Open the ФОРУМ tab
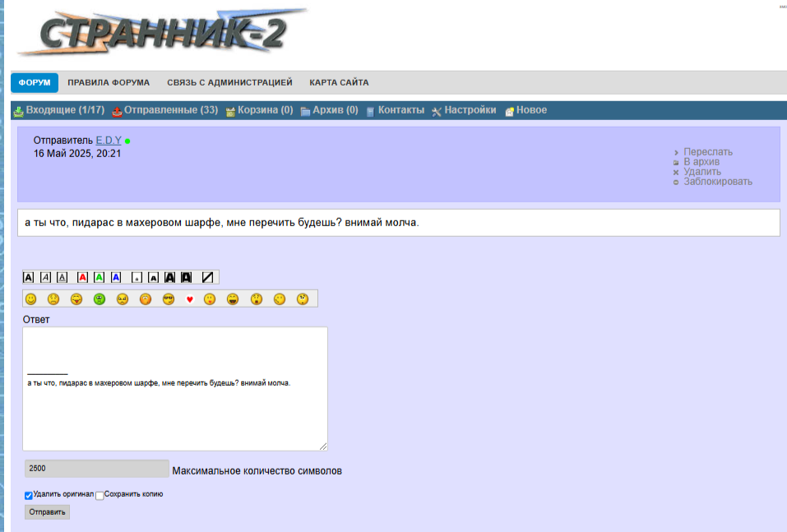Image resolution: width=787 pixels, height=532 pixels. coord(35,82)
